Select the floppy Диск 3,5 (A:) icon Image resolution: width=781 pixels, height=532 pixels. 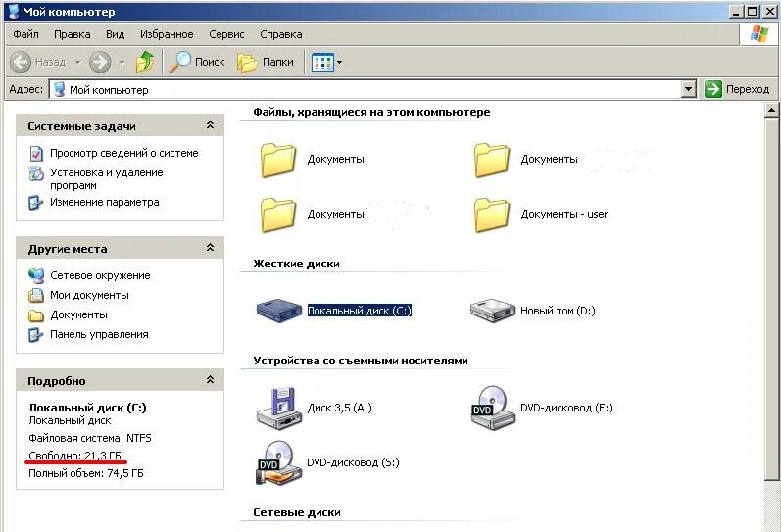pos(279,408)
